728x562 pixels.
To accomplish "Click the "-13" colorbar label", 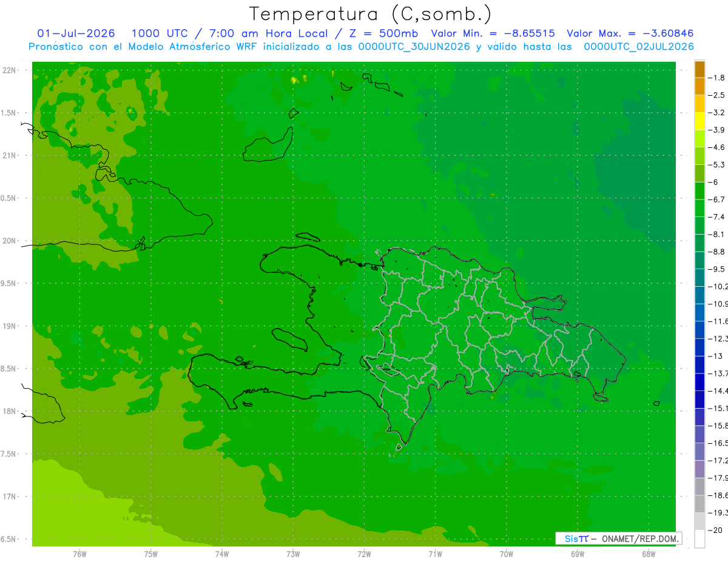I will click(716, 356).
